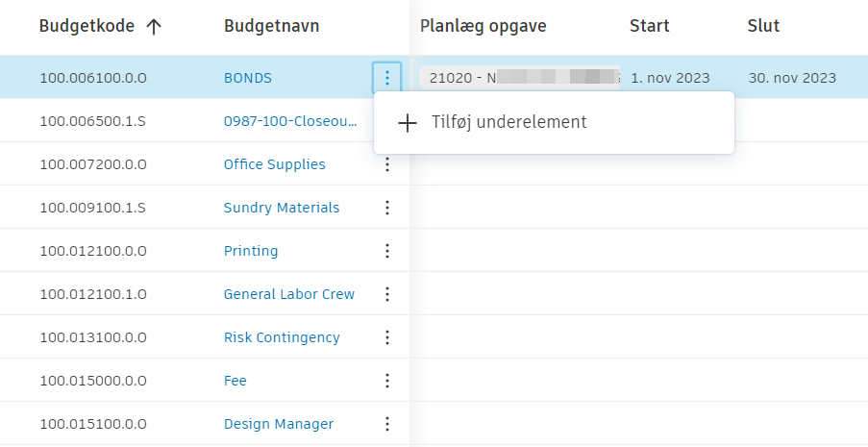Click the Start column header
Screen dimensions: 868x447
(650, 26)
